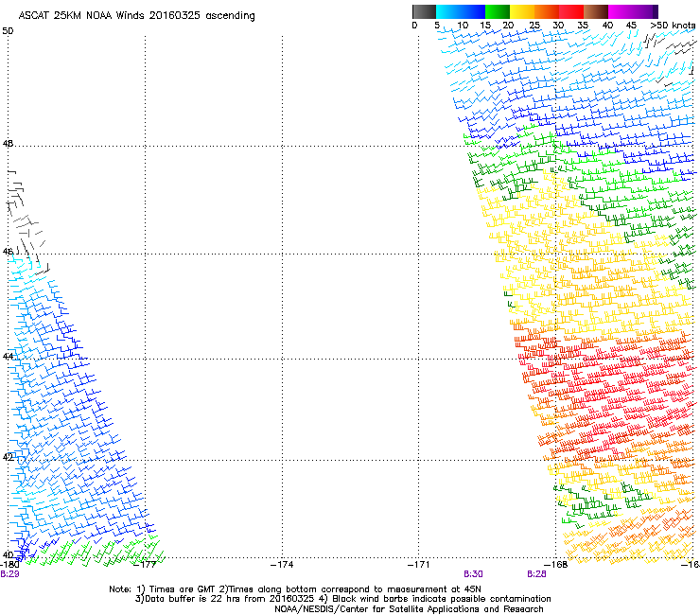Click the yellow 20–25 knot color bar segment
Screen dimensions: 700x615
point(522,11)
